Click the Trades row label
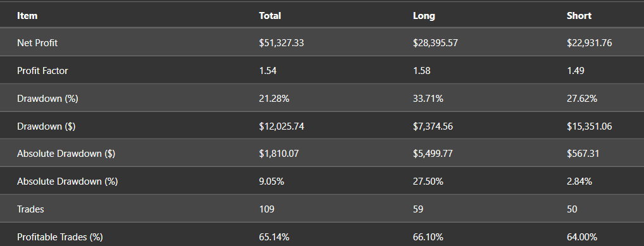Image resolution: width=644 pixels, height=246 pixels. click(30, 209)
